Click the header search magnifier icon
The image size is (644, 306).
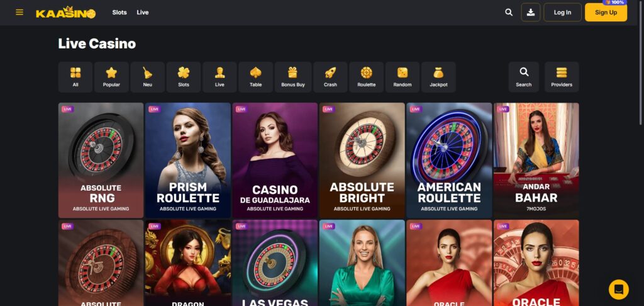509,13
